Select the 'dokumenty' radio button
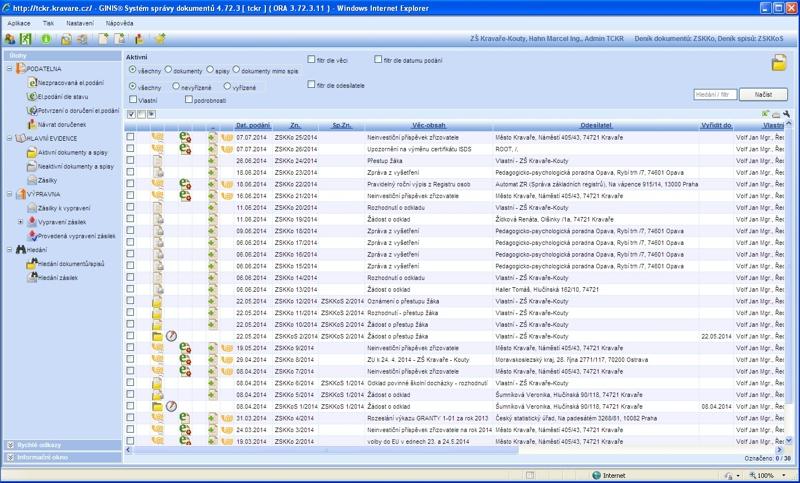The height and width of the screenshot is (483, 800). 169,71
